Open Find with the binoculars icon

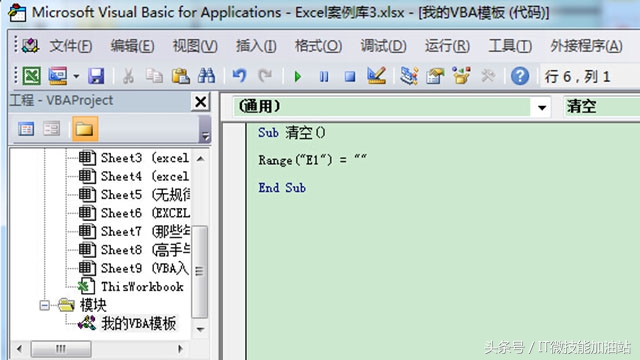click(x=206, y=76)
